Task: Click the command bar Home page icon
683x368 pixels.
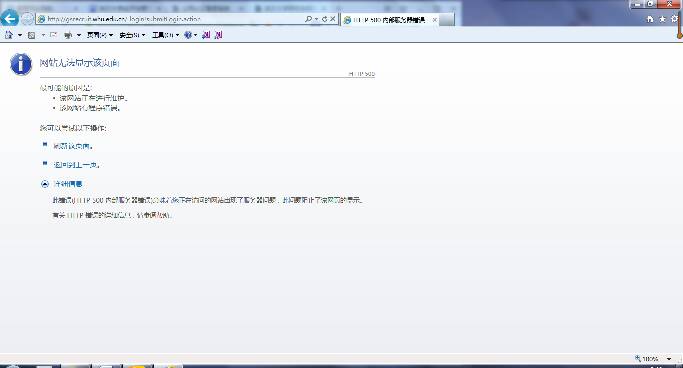Action: 9,35
